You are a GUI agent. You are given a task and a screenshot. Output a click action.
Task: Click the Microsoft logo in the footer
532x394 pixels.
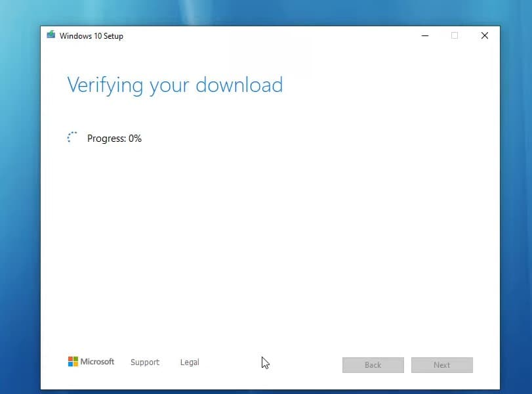[x=91, y=362]
